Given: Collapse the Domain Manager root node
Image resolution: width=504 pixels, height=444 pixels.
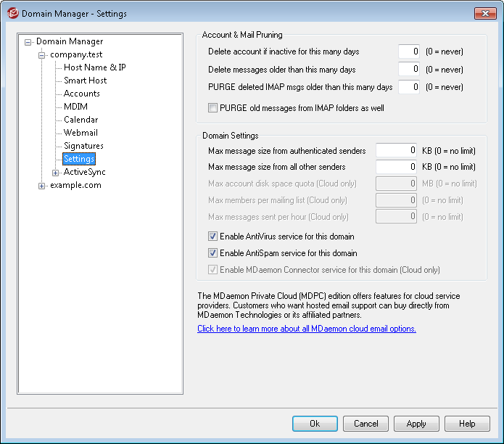Looking at the screenshot, I should [x=28, y=42].
